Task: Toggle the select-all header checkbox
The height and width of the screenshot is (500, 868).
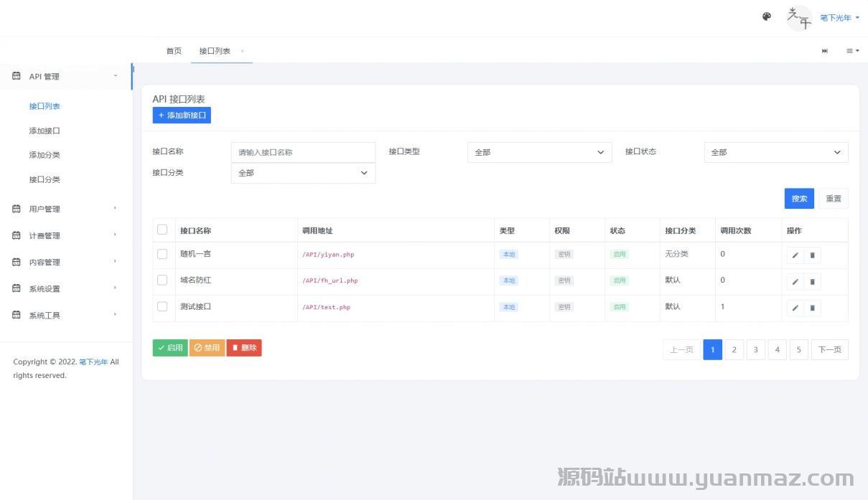Action: 162,230
